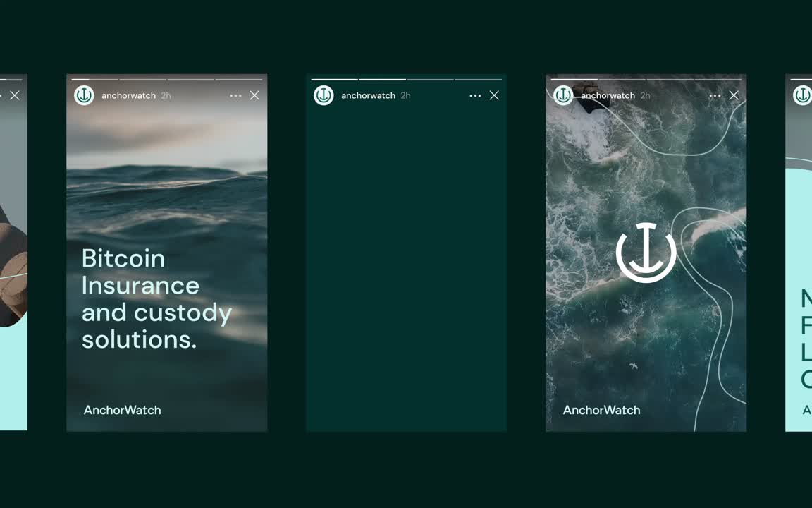The image size is (812, 508).
Task: Tap the X on the ocean wave story
Action: pos(734,95)
